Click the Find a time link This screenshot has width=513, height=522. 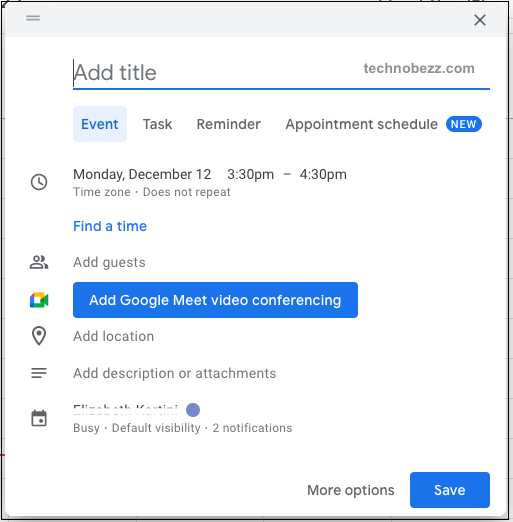[110, 226]
